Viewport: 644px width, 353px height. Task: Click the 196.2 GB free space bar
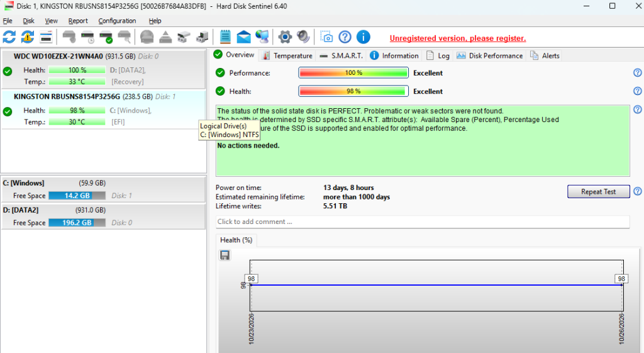pos(77,223)
